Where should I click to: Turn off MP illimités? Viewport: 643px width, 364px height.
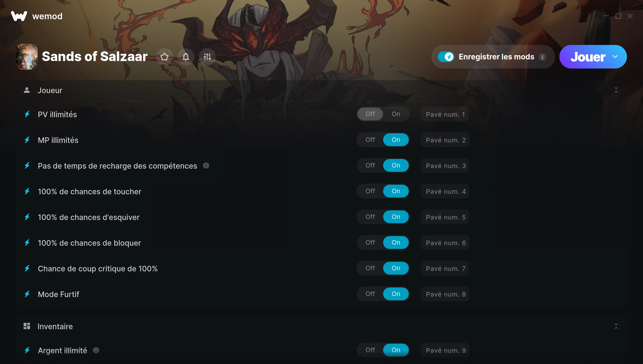[370, 140]
